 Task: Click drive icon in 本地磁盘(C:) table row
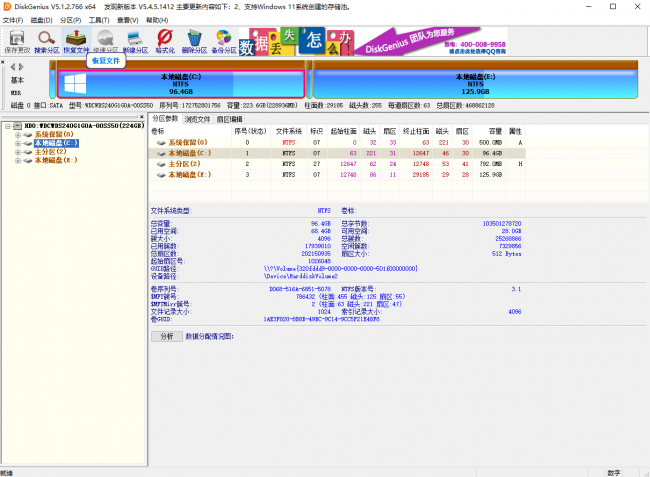click(x=161, y=153)
